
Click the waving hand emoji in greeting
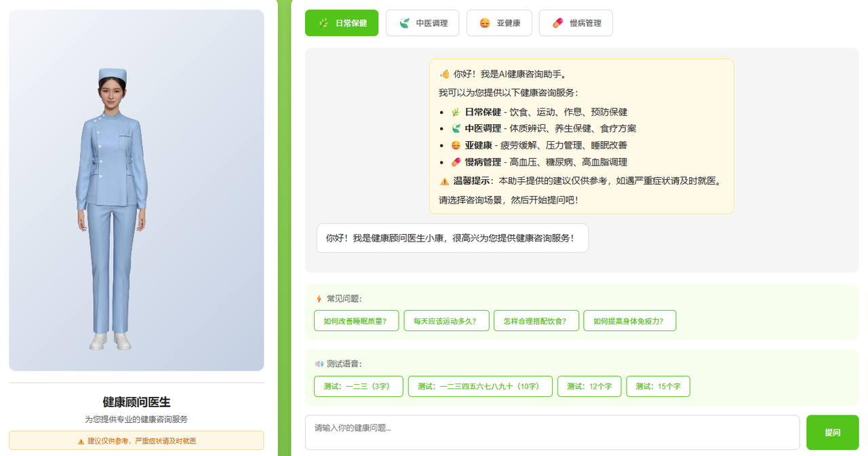[x=445, y=75]
